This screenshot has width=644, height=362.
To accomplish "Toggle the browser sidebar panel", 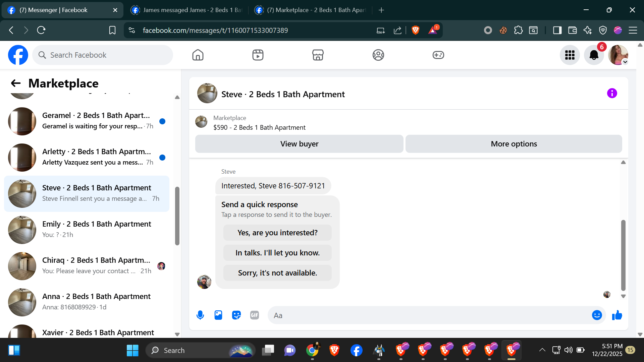I will coord(557,30).
